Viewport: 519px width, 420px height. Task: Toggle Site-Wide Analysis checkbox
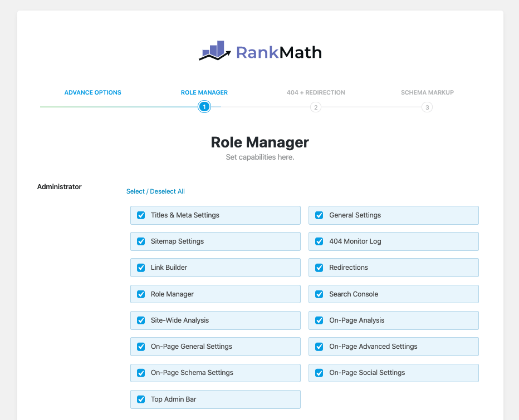[141, 320]
